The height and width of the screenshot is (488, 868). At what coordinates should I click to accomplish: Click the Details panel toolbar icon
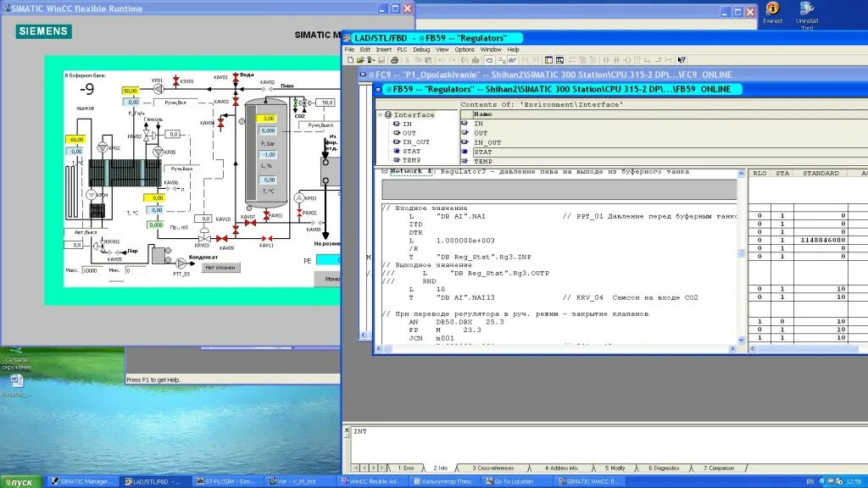(x=559, y=60)
